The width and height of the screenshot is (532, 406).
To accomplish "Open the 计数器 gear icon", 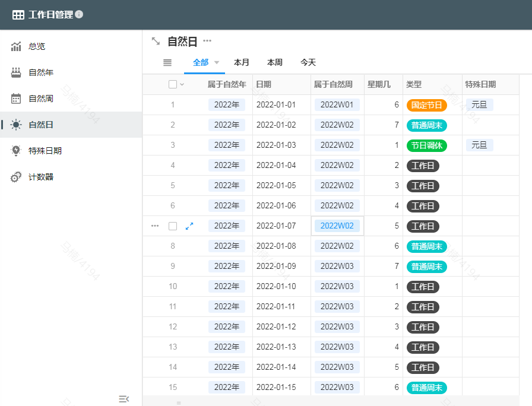I will (x=16, y=177).
